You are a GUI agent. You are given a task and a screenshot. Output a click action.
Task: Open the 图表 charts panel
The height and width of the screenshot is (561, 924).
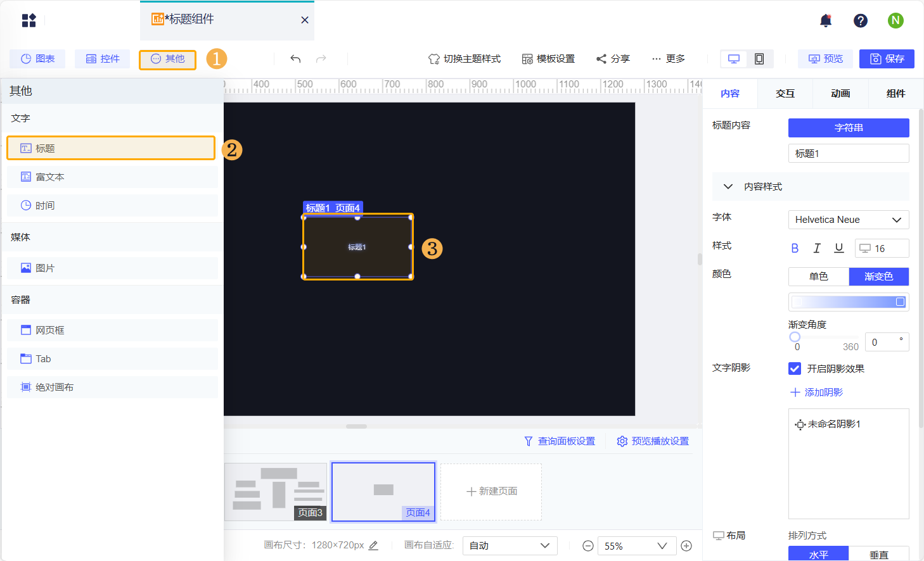tap(37, 59)
